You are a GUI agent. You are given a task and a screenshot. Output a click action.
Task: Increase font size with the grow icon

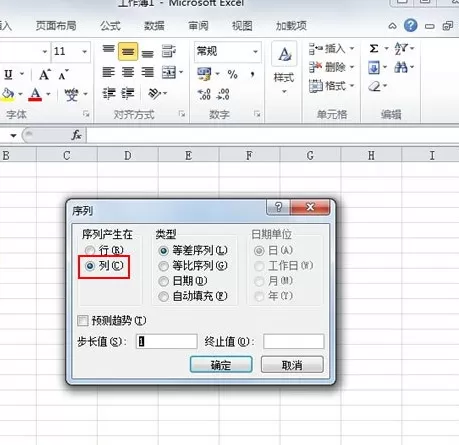tap(44, 75)
